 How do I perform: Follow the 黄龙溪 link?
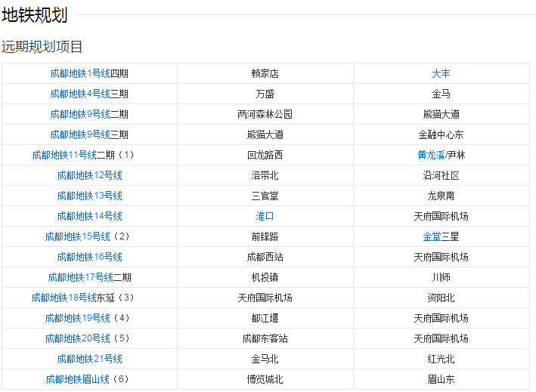pyautogui.click(x=432, y=155)
